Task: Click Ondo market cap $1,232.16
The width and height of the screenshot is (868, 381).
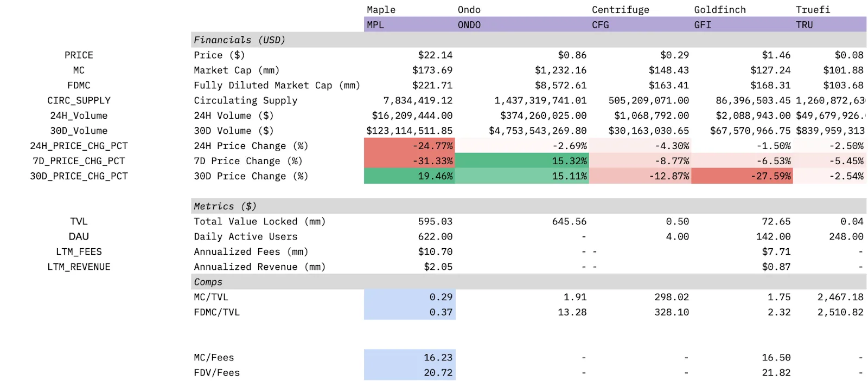Action: pyautogui.click(x=561, y=70)
